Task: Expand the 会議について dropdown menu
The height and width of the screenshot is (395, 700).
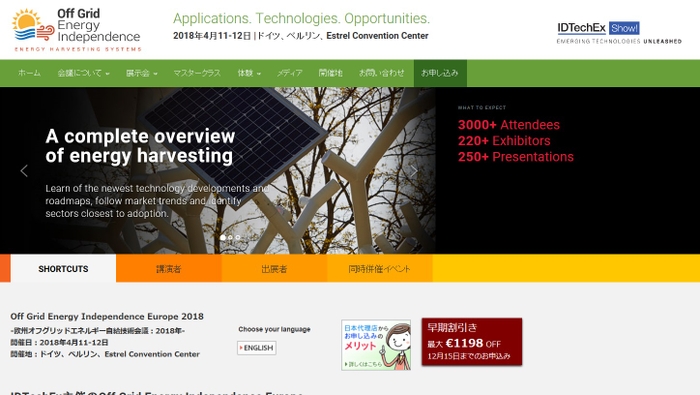Action: [x=83, y=73]
